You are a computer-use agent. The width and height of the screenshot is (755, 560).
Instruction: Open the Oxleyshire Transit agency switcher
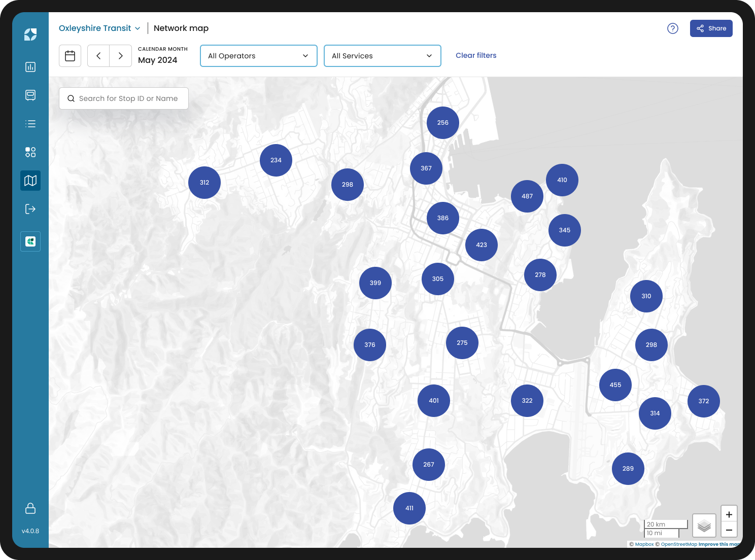pyautogui.click(x=99, y=28)
